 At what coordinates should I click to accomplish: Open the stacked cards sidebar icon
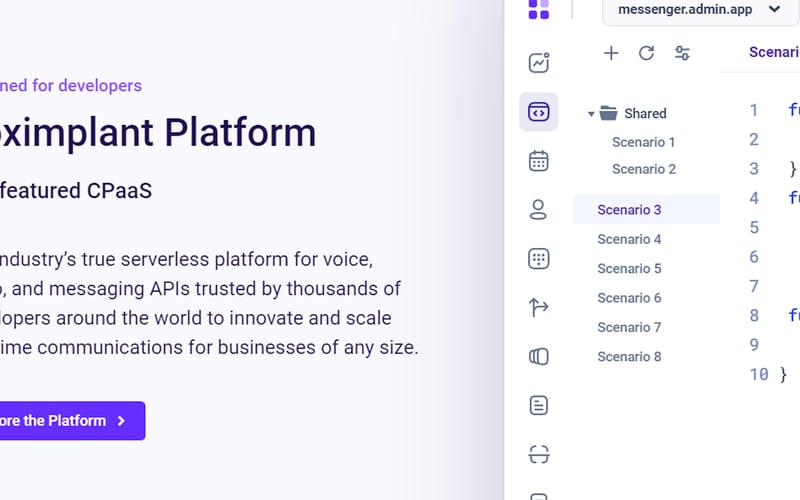(539, 356)
